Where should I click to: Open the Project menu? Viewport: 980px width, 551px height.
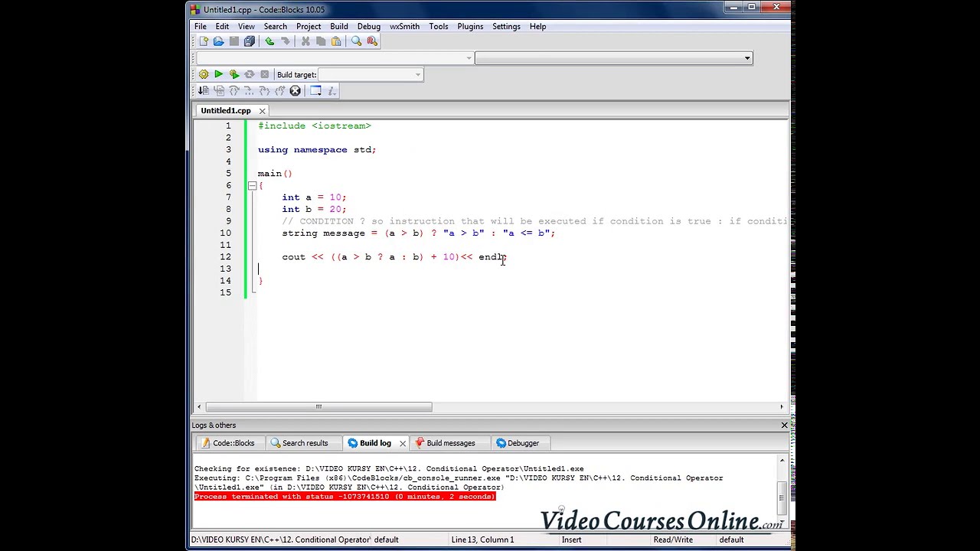[309, 26]
